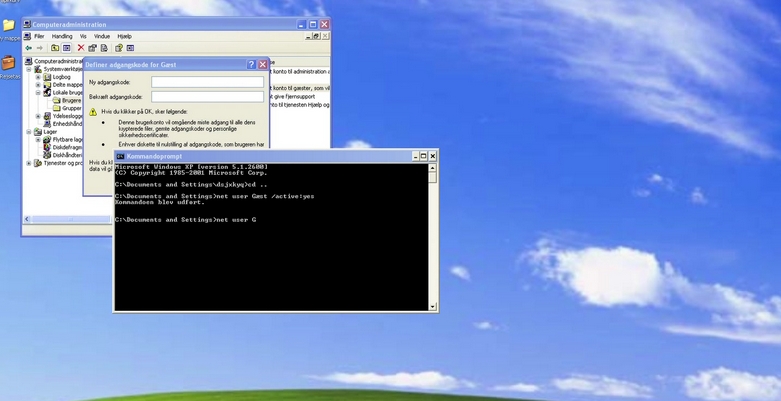Close the Definer adgangskode for Gæst dialog
Image resolution: width=781 pixels, height=401 pixels.
[x=262, y=64]
